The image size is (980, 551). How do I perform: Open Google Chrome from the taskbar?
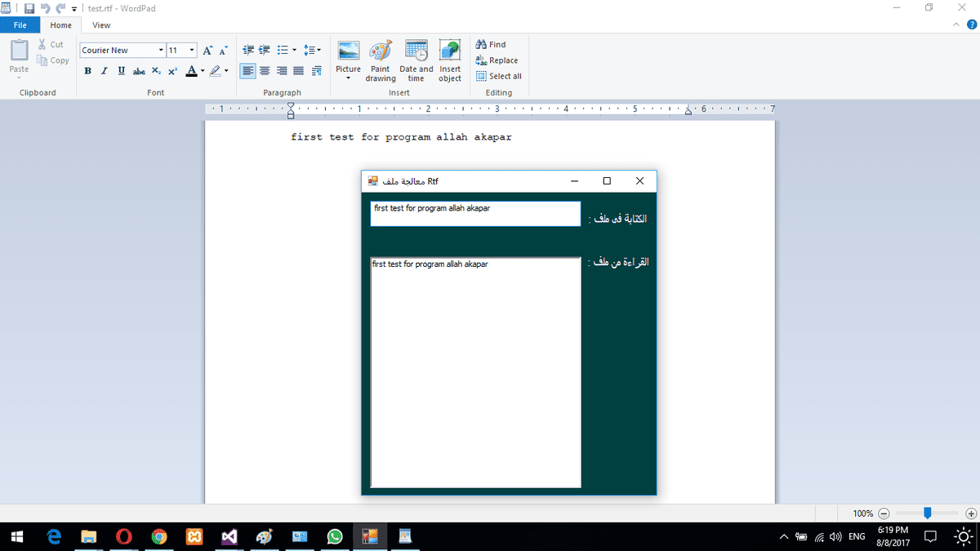(159, 537)
